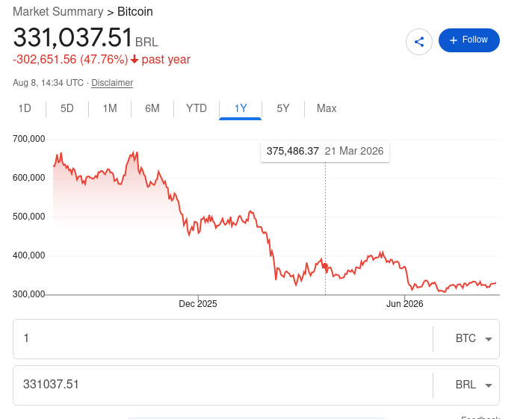Click the BTC dropdown arrow
Screen dimensions: 532x419
[x=489, y=339]
